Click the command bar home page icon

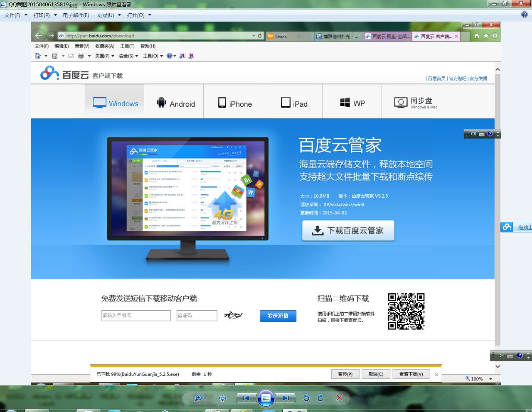(x=38, y=56)
